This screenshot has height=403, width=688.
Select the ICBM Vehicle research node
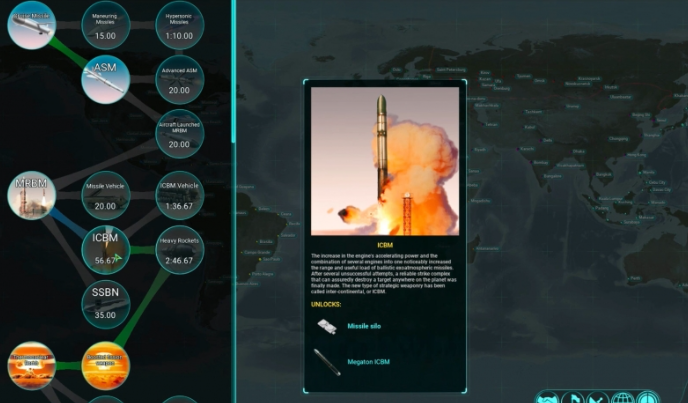click(179, 195)
